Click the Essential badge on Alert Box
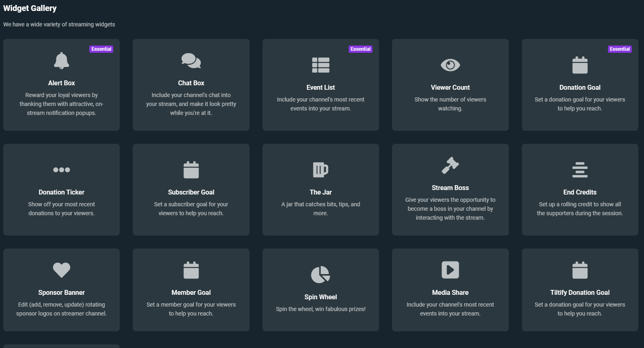Screen dimensions: 644x348 101,49
